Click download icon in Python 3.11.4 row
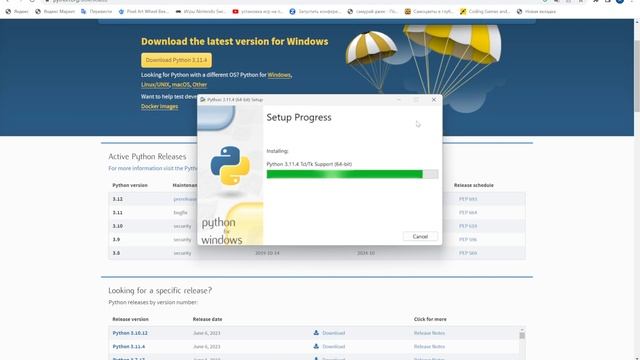This screenshot has width=640, height=360. point(316,346)
